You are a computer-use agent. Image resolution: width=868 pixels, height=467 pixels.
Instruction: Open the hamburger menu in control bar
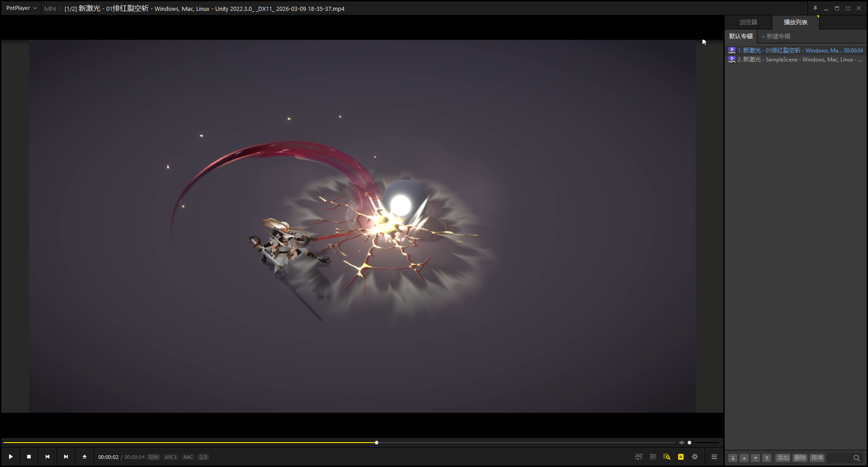click(x=714, y=457)
